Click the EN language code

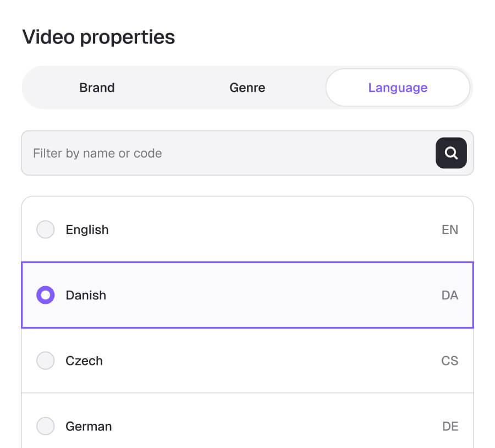[450, 230]
